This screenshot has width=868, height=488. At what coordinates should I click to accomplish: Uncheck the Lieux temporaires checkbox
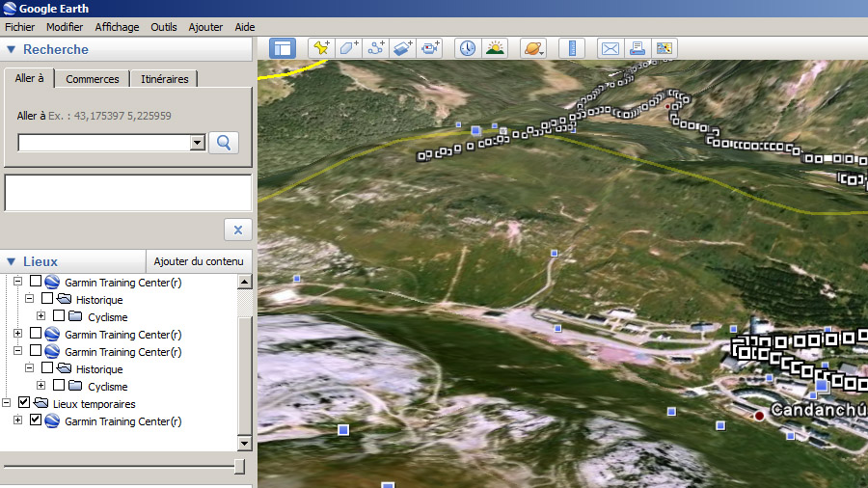point(24,404)
